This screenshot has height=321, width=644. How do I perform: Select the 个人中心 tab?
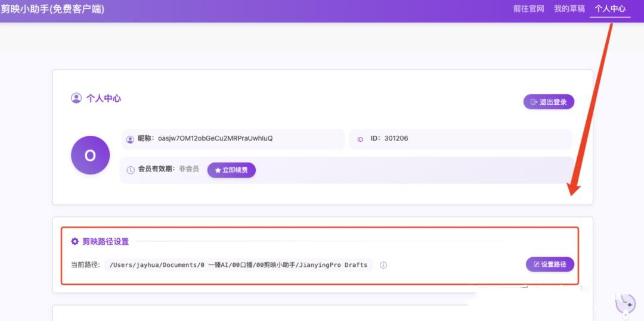[610, 8]
